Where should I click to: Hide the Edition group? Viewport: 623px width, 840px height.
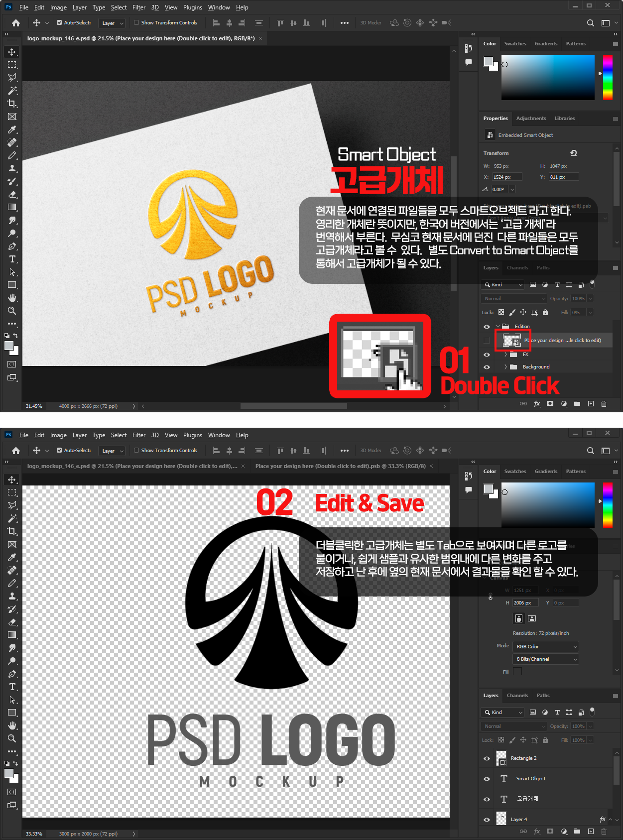pos(487,327)
